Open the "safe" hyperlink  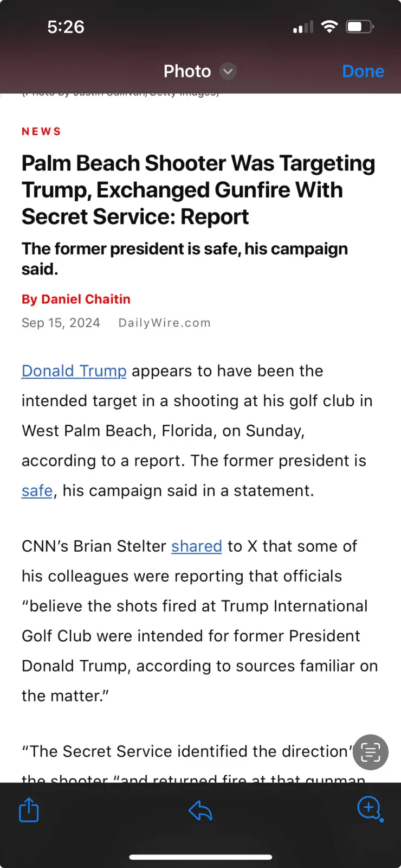coord(37,490)
